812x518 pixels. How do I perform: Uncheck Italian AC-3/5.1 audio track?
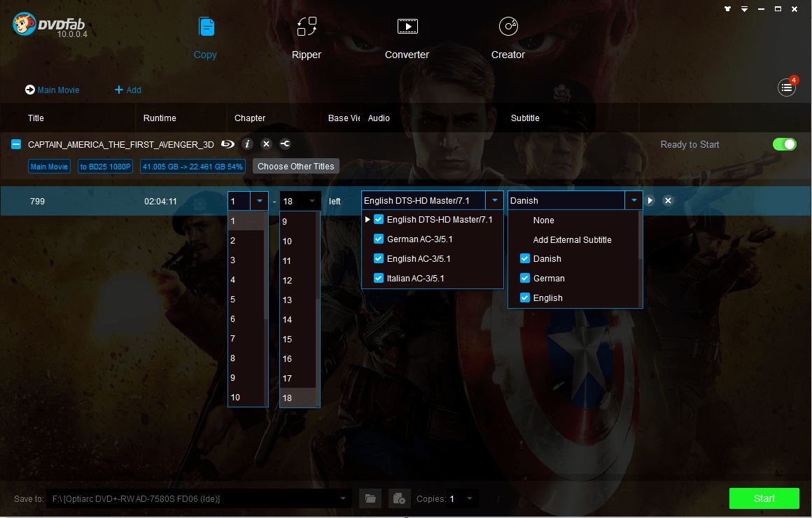pos(379,278)
